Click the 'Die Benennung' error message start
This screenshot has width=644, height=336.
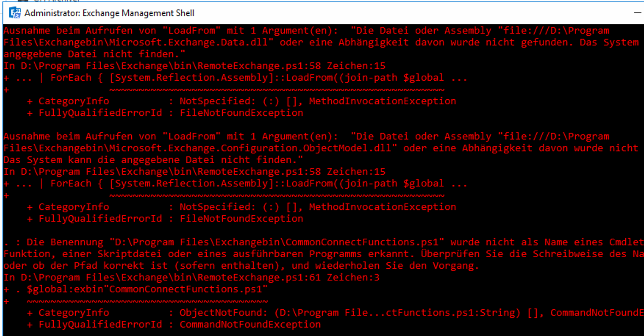pos(65,242)
